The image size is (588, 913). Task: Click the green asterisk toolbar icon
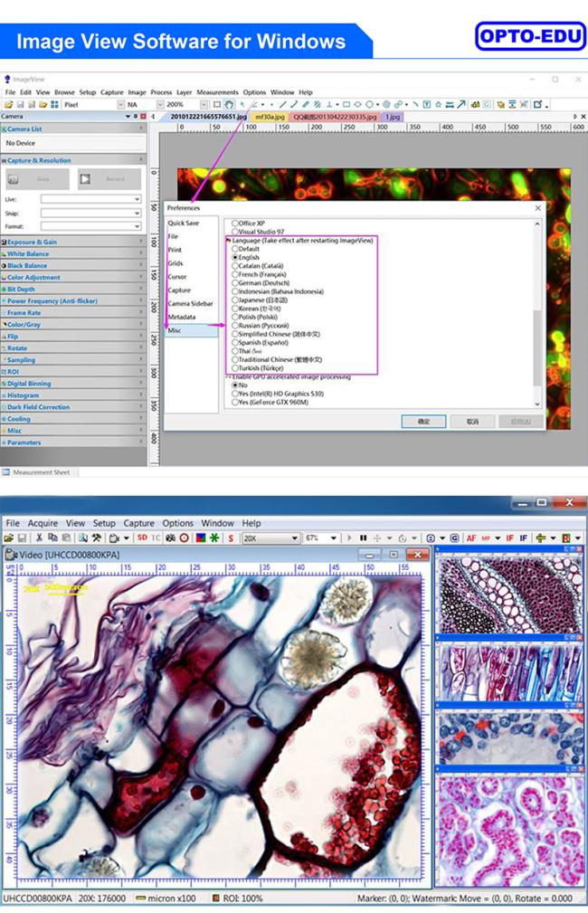[x=214, y=538]
